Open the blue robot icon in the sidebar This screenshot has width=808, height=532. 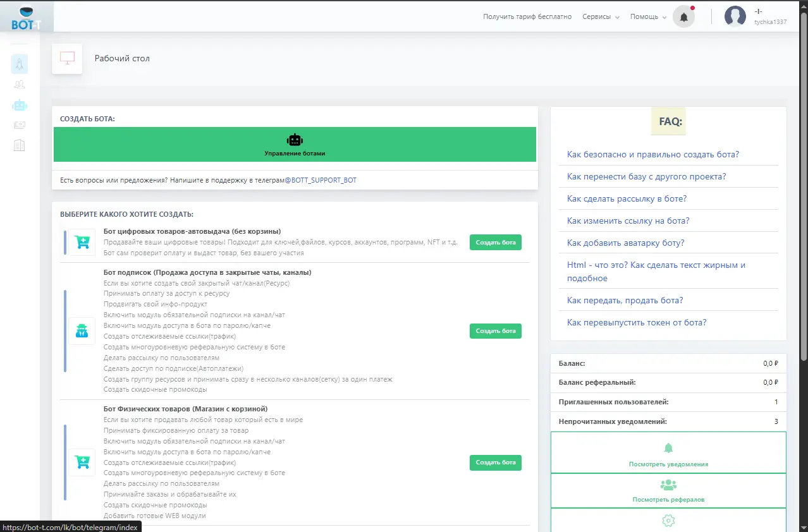(20, 105)
